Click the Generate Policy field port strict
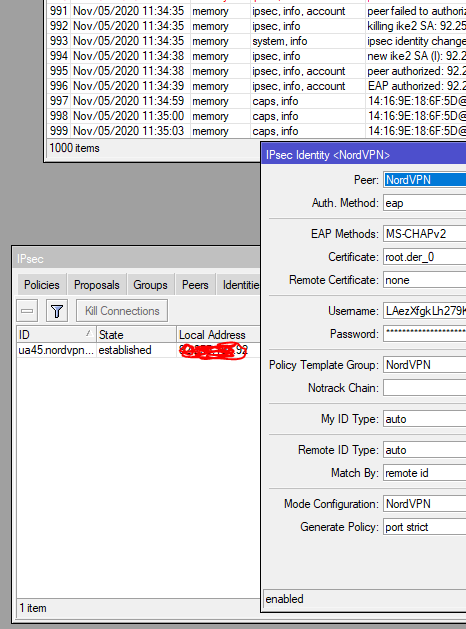This screenshot has width=466, height=629. coord(425,527)
